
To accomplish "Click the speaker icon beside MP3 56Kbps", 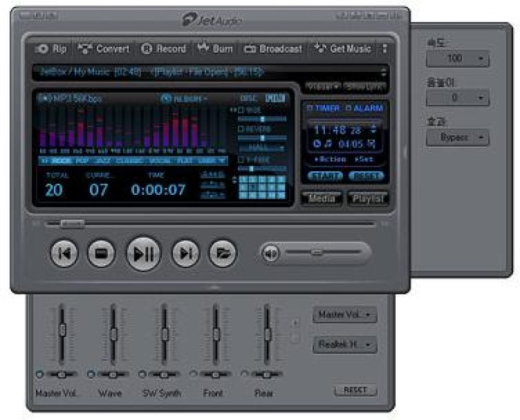I will coord(44,98).
